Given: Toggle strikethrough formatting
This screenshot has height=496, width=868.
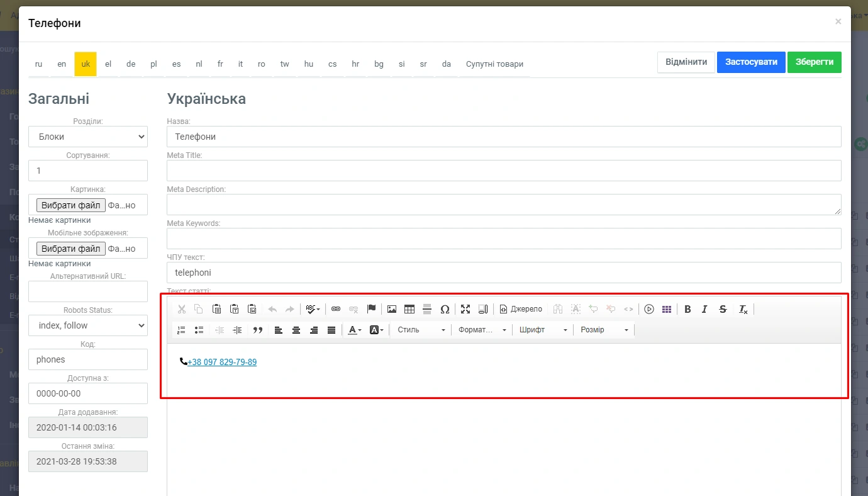Looking at the screenshot, I should [723, 309].
